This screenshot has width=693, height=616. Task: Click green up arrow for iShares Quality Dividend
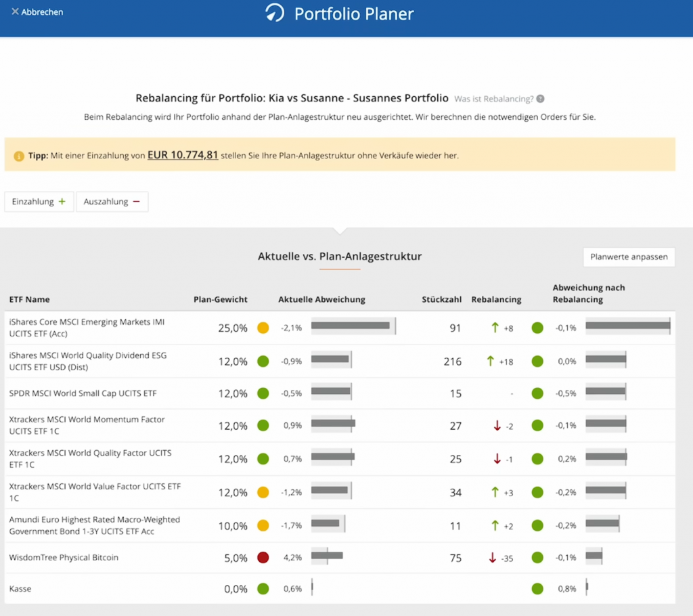pyautogui.click(x=491, y=361)
